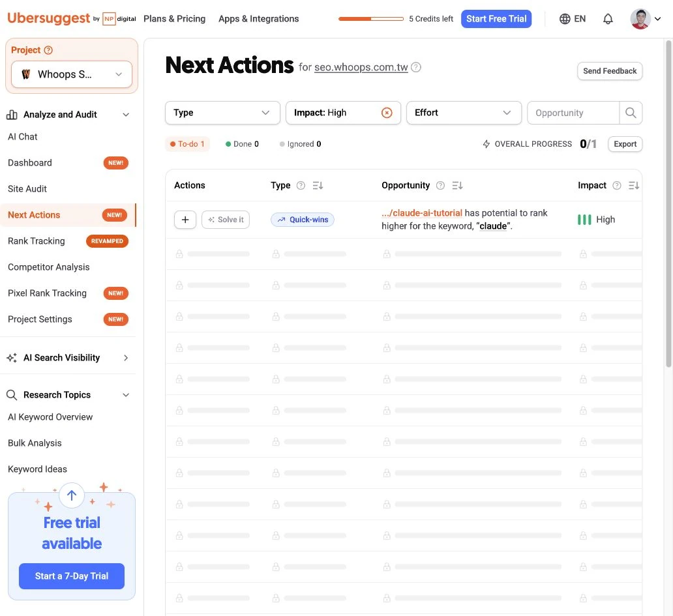Open Keyword Ideas in the sidebar
The image size is (673, 616).
point(37,469)
